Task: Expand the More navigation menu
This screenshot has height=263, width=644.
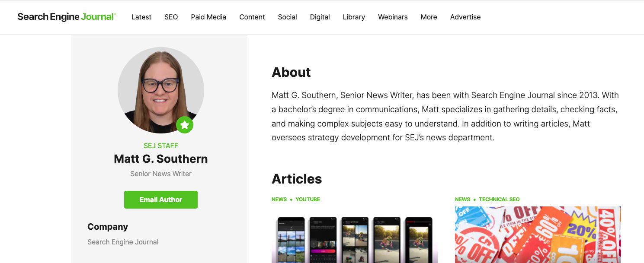Action: [x=429, y=17]
